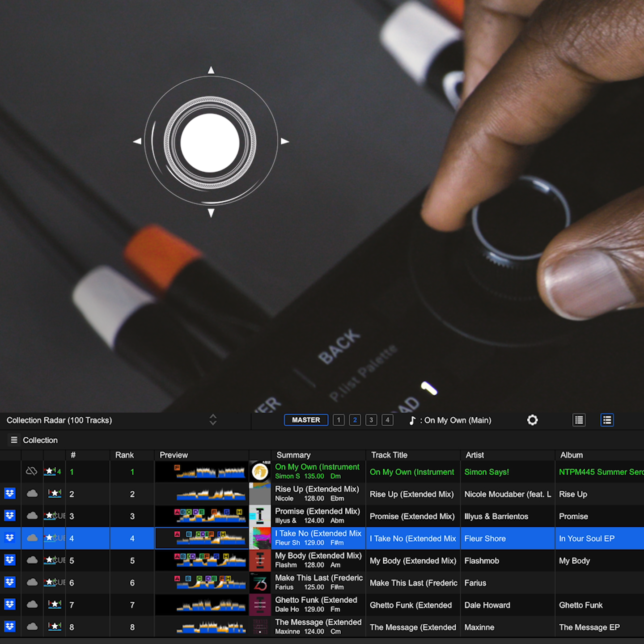This screenshot has width=644, height=644.
Task: Toggle deck 4 as radar reference
Action: 387,420
